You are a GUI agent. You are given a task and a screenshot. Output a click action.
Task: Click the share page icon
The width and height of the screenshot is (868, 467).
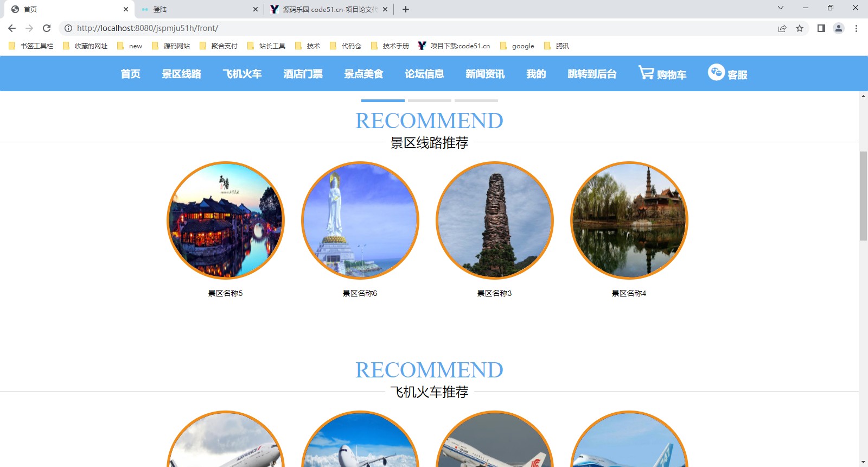pos(782,28)
